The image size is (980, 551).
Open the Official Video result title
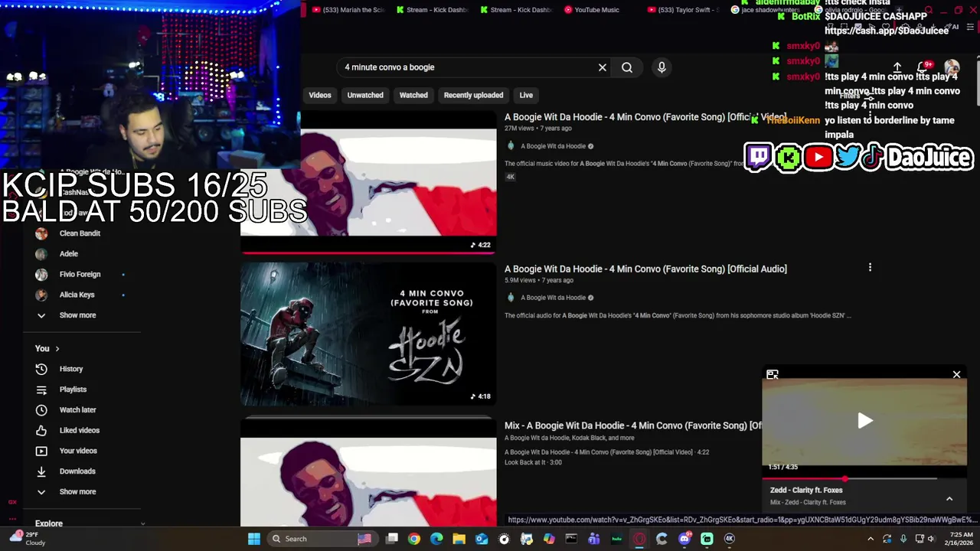coord(645,117)
